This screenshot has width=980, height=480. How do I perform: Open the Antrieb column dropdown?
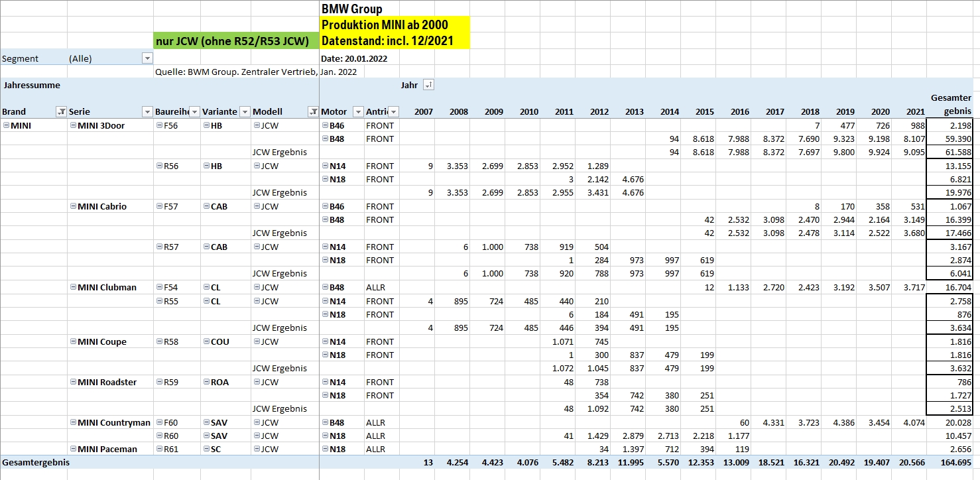tap(393, 111)
